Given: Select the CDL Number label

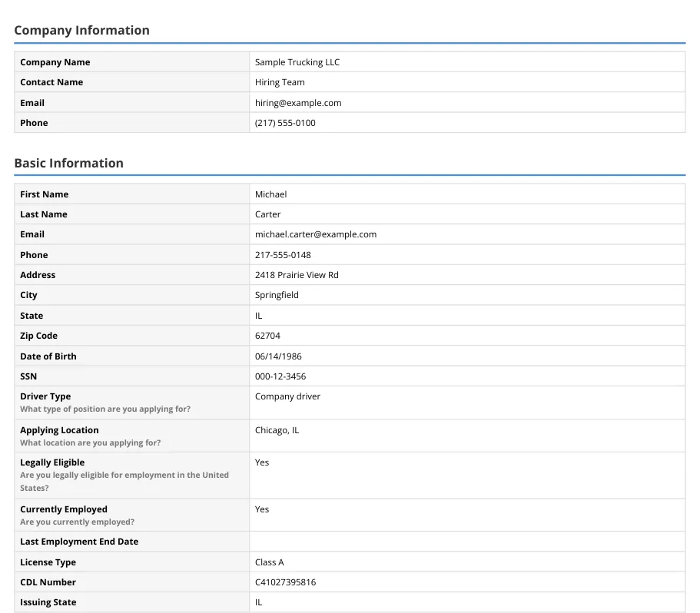Looking at the screenshot, I should [48, 582].
